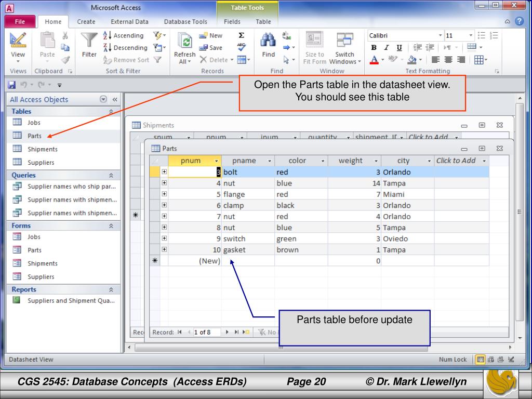This screenshot has height=399, width=532.
Task: Collapse the Tables group in navigation pane
Action: [111, 112]
